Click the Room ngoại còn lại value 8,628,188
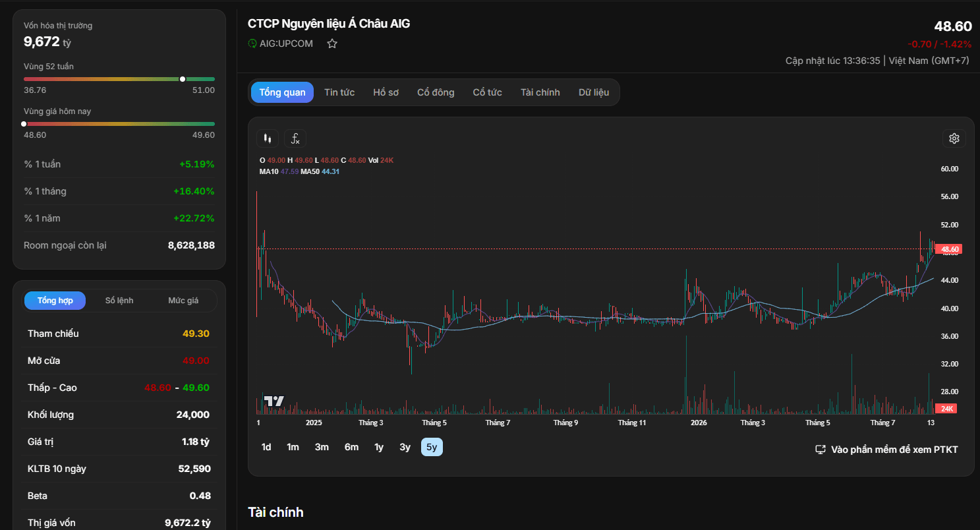980x530 pixels. (191, 245)
